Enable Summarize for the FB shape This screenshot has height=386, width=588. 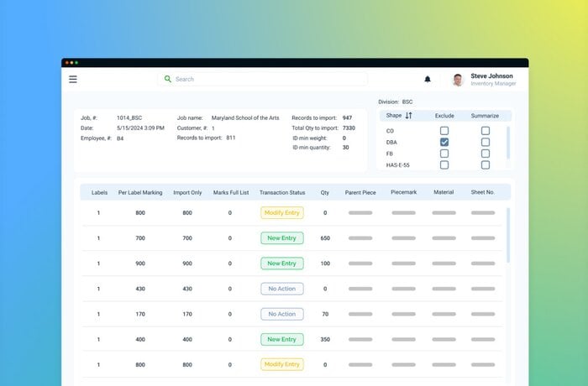click(486, 154)
